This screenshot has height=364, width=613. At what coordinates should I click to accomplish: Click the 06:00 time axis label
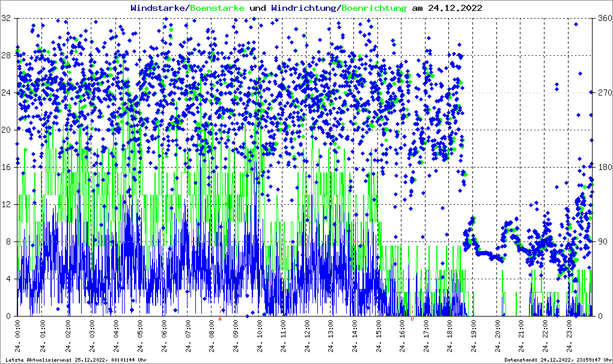pyautogui.click(x=164, y=336)
